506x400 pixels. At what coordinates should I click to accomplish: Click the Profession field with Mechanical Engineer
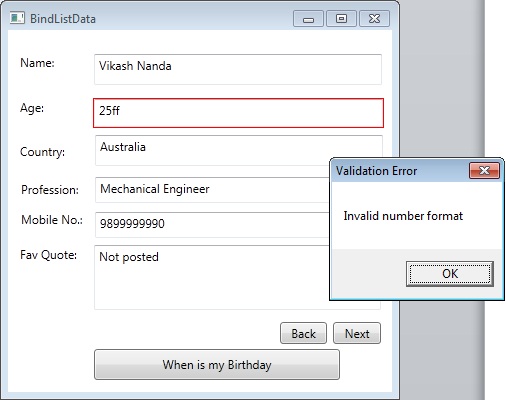pyautogui.click(x=212, y=190)
